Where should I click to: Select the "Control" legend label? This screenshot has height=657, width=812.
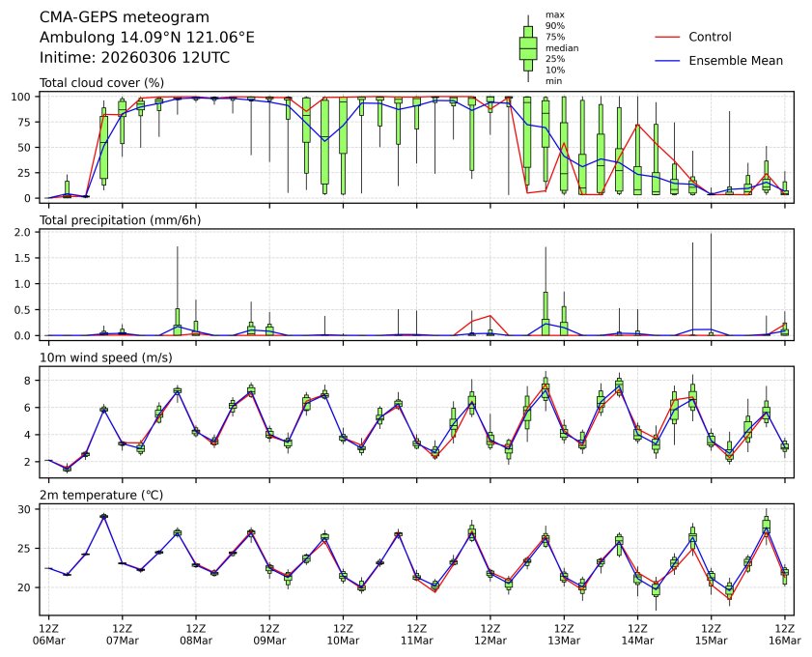pos(710,38)
